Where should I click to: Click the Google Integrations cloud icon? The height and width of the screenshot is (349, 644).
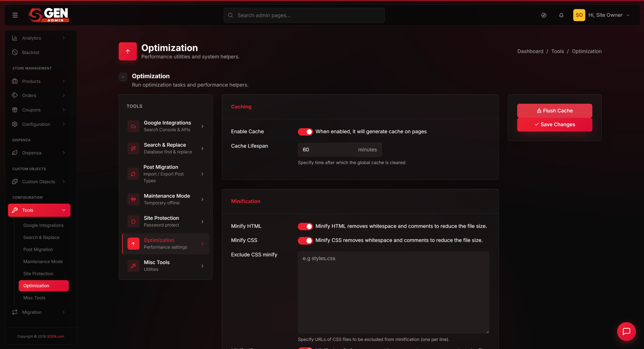click(x=133, y=126)
